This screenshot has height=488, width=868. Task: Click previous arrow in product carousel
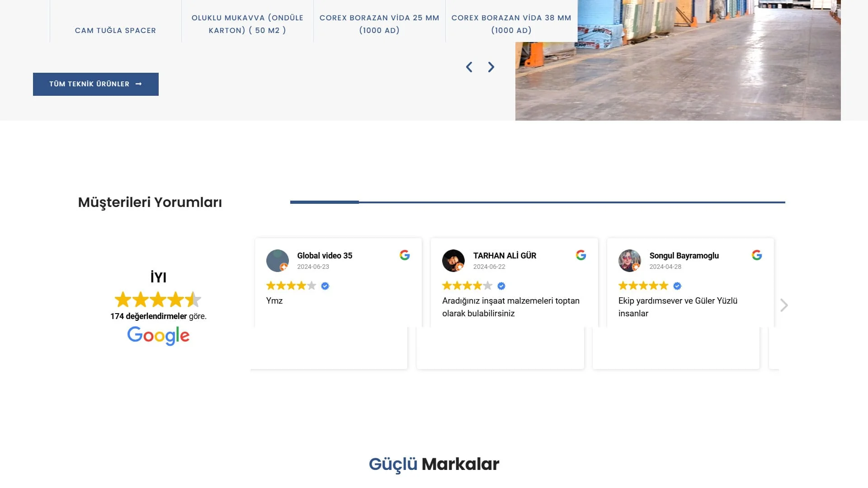469,67
